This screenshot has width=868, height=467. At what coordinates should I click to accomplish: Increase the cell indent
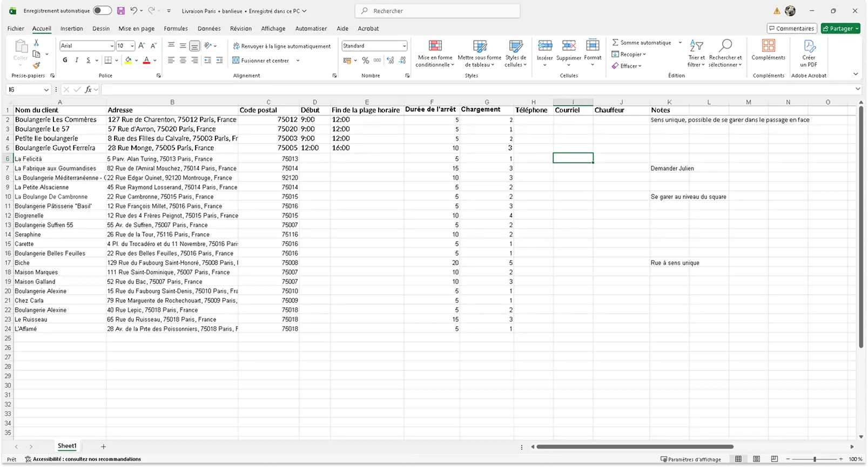pyautogui.click(x=219, y=60)
